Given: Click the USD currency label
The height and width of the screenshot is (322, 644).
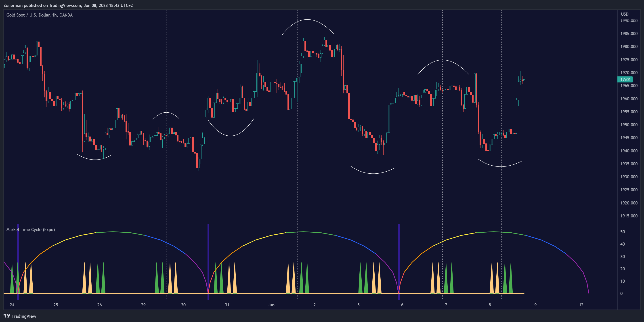Looking at the screenshot, I should point(625,14).
